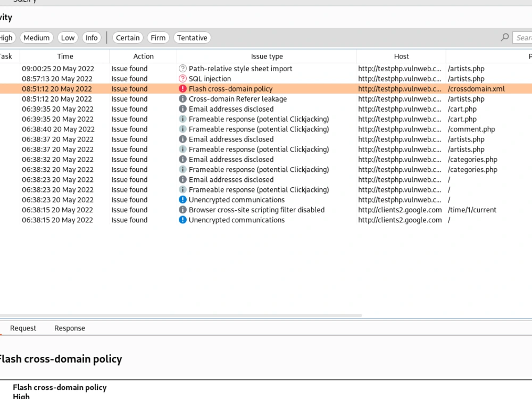Image resolution: width=532 pixels, height=399 pixels.
Task: Click icon of Frameable response /comment.php row
Action: tap(182, 129)
